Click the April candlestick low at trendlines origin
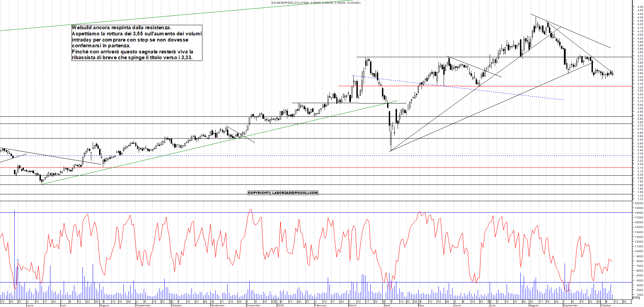 (x=390, y=150)
